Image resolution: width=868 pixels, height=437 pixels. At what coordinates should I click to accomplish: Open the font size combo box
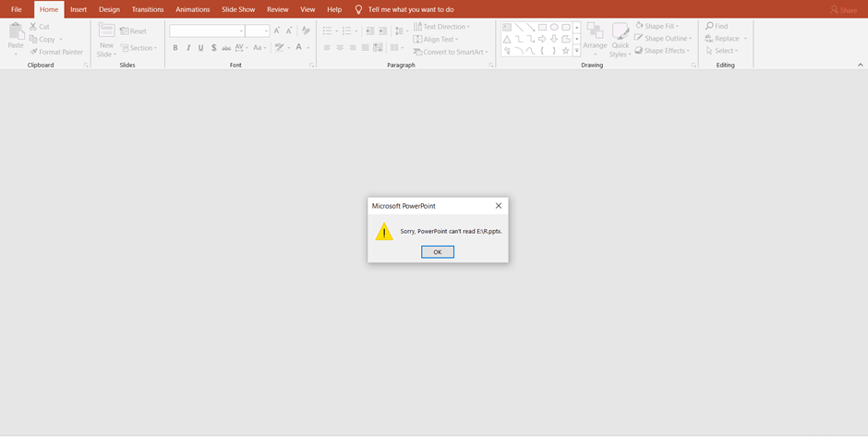pyautogui.click(x=258, y=31)
